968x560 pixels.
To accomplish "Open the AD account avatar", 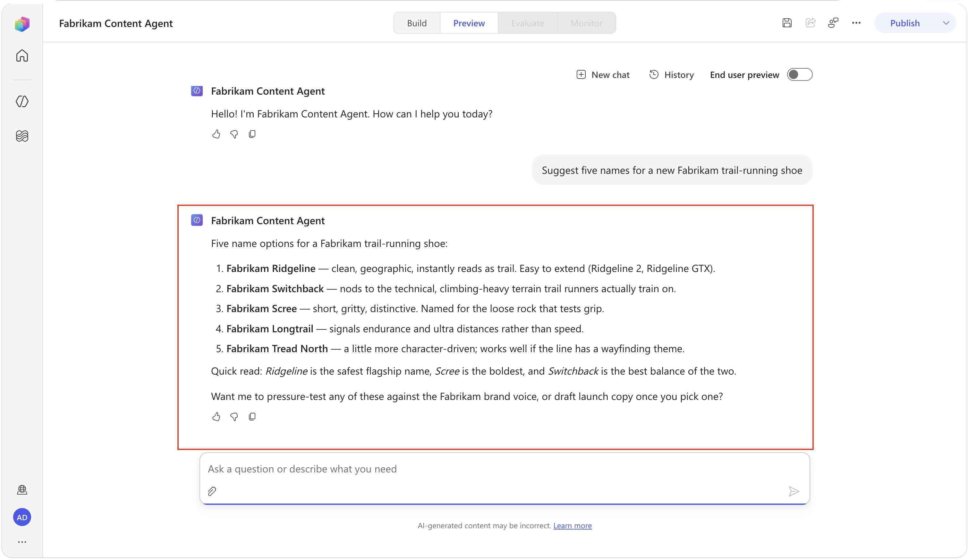I will 22,517.
